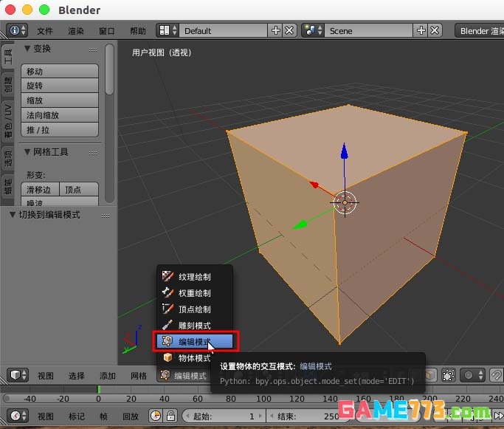The image size is (504, 429).
Task: Increase the 起始 start frame value
Action: coord(260,416)
